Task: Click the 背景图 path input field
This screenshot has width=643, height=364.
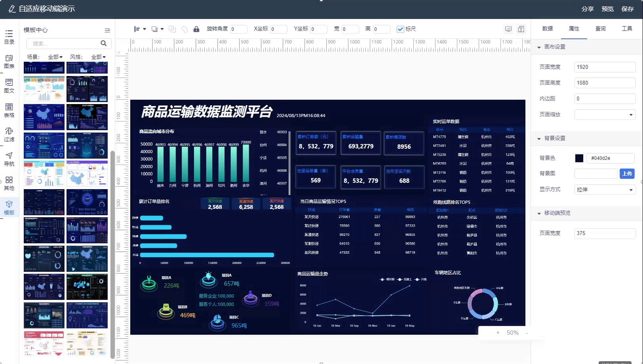Action: pyautogui.click(x=596, y=174)
